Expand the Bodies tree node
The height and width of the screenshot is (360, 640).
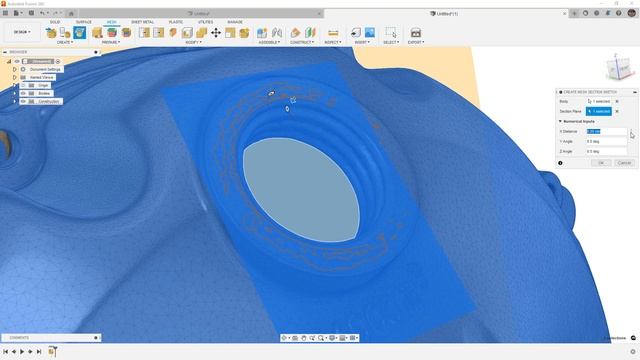click(15, 93)
